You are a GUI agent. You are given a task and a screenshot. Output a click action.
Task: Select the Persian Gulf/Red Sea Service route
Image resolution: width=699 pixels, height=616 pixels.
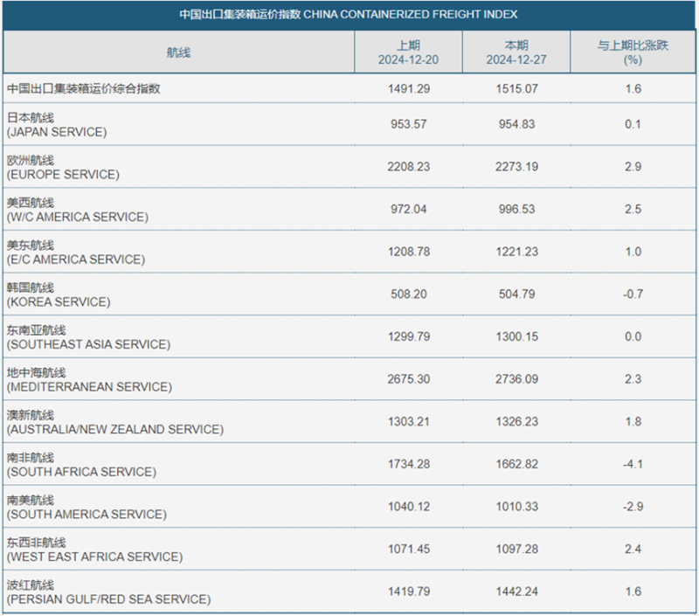tap(108, 592)
